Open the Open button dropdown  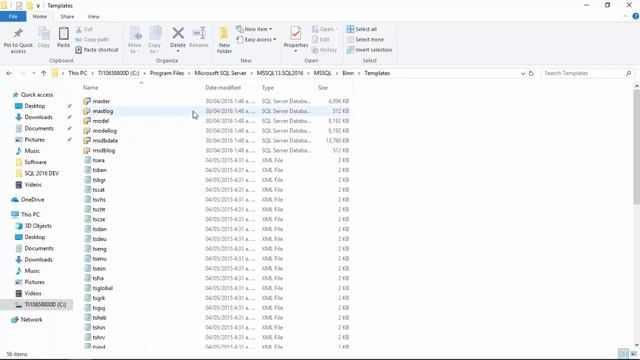pos(337,29)
